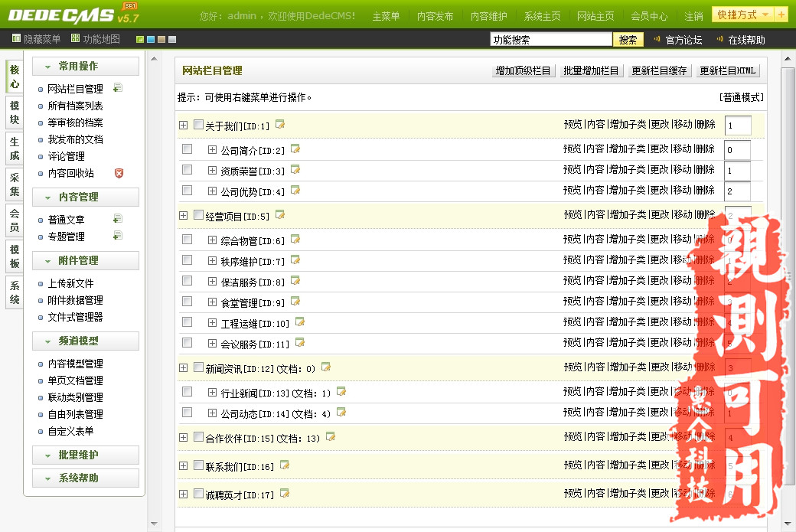Viewport: 796px width, 532px height.
Task: Click edit icon beside 关于我们[ID:1]
Action: [280, 124]
